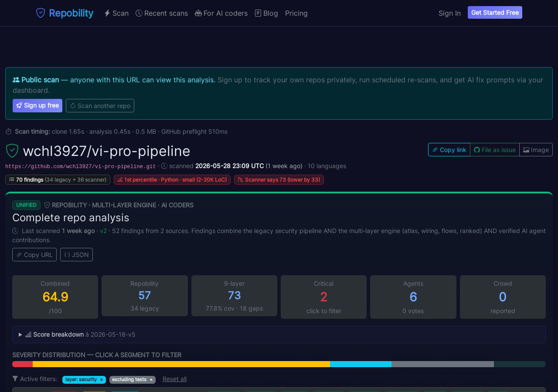Click the 2026-05-28 23:09 UTC timestamp
Screen dimensions: 558x392
pyautogui.click(x=230, y=166)
